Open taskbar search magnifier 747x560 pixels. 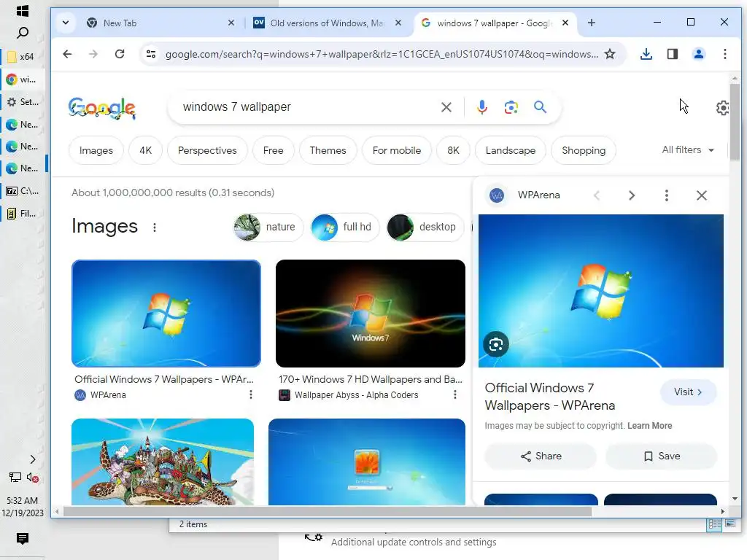click(x=23, y=33)
